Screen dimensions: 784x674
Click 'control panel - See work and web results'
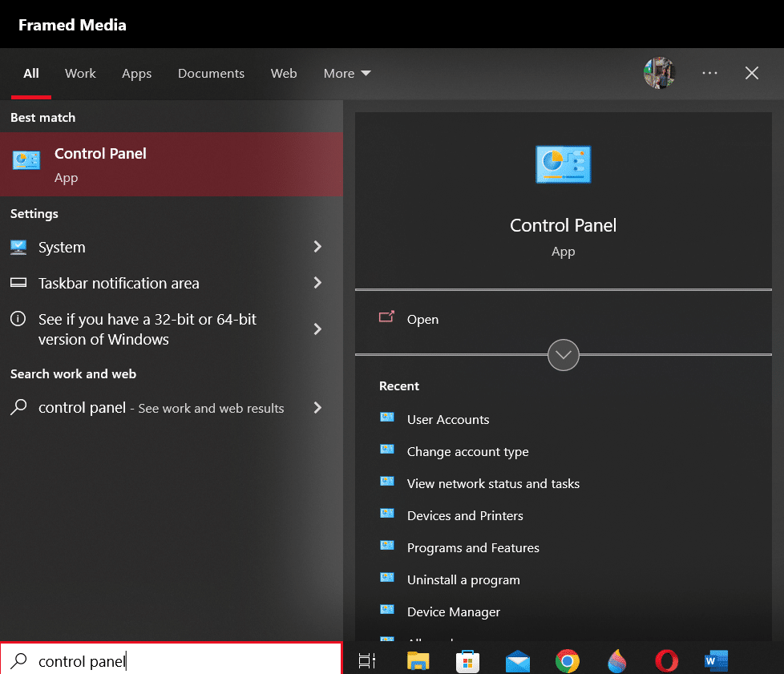(161, 407)
